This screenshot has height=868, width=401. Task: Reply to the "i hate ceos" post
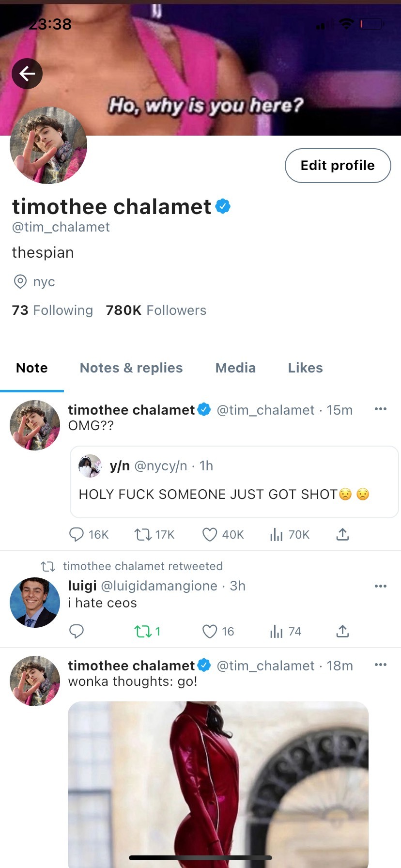click(77, 631)
